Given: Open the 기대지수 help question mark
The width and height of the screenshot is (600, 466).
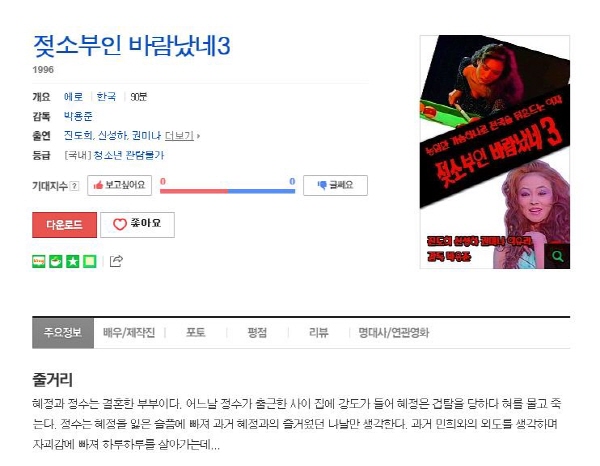Looking at the screenshot, I should click(75, 186).
